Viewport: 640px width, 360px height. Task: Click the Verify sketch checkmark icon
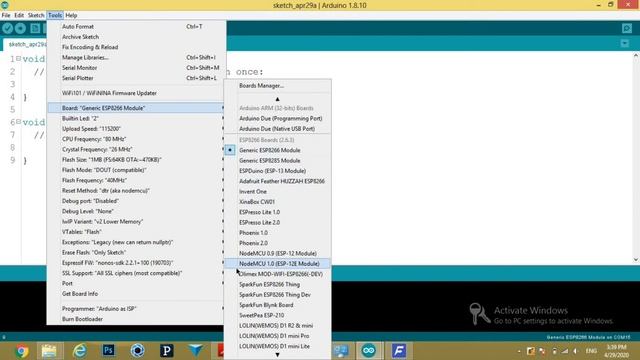[7, 28]
